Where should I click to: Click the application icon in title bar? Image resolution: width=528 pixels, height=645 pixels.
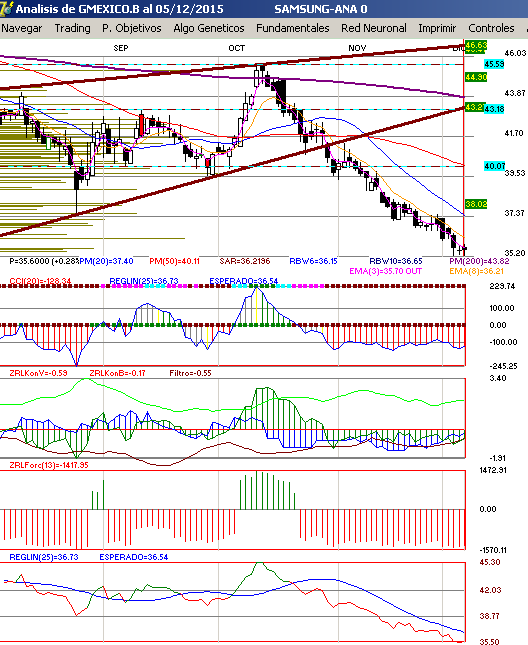6,8
